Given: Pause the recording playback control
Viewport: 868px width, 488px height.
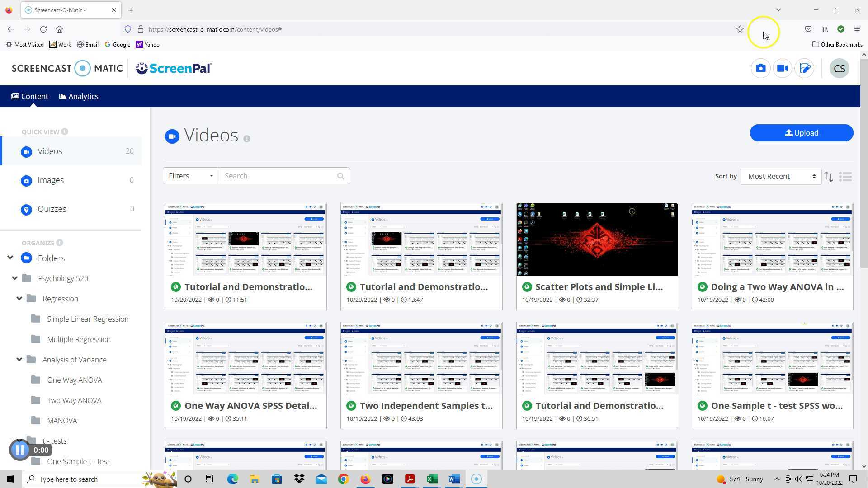Looking at the screenshot, I should (x=19, y=450).
